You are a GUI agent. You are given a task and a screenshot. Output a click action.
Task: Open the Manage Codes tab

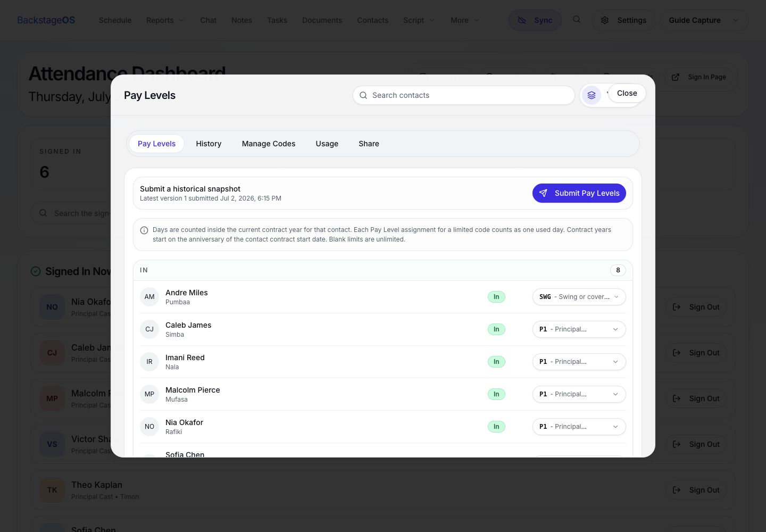pyautogui.click(x=269, y=144)
